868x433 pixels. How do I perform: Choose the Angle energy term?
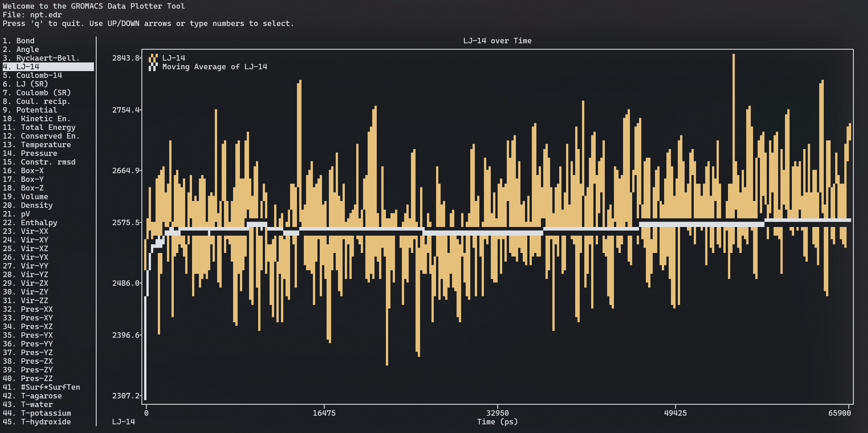pyautogui.click(x=21, y=49)
